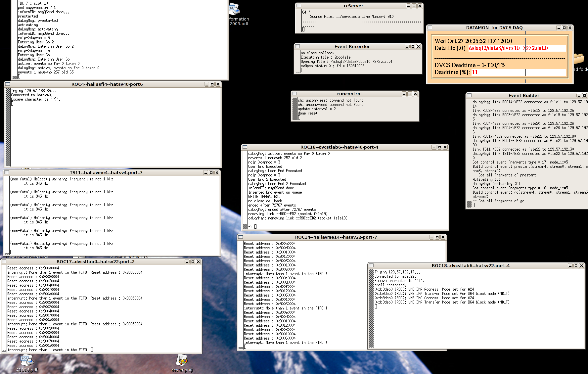Open window menu of ROC17--dvcstlab4 window
Image resolution: width=588 pixels, height=374 pixels.
[x=4, y=262]
